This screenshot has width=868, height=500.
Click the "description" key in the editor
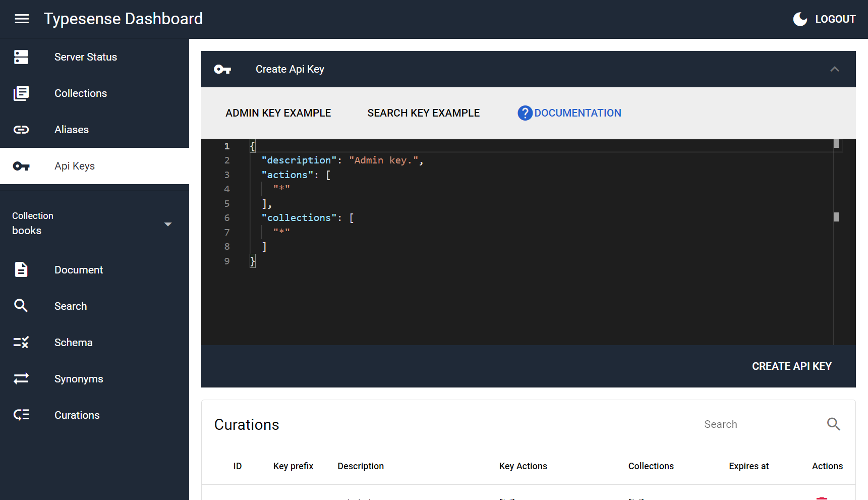(x=299, y=160)
